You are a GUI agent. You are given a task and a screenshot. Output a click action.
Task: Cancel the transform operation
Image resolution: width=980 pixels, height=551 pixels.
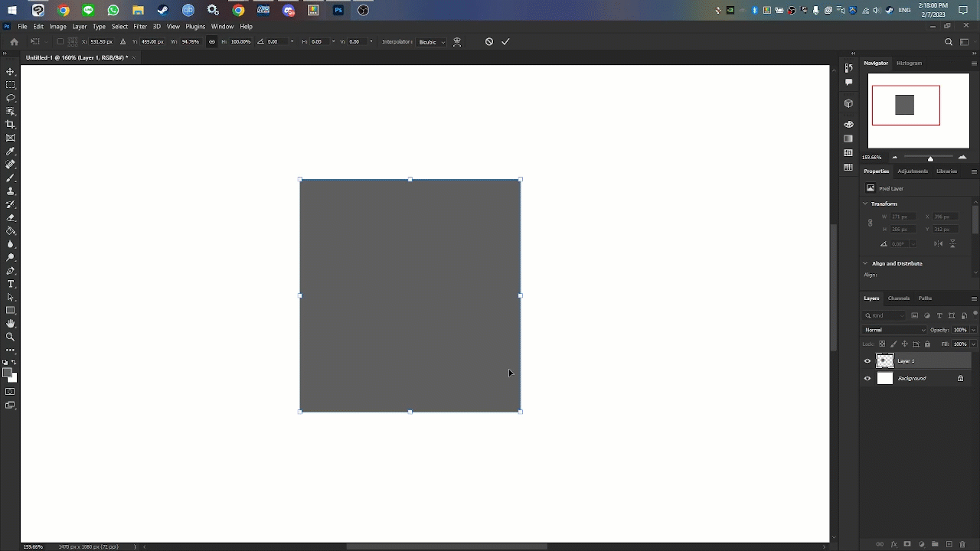489,41
